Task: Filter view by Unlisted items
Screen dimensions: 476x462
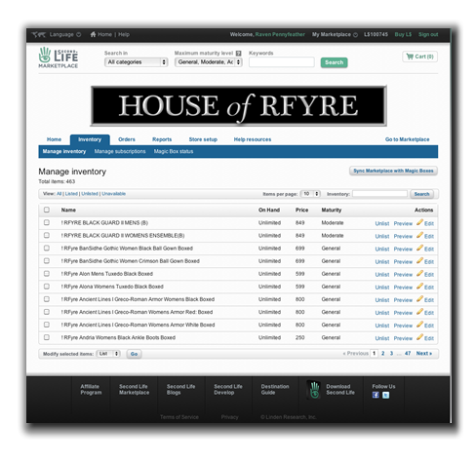Action: 90,194
